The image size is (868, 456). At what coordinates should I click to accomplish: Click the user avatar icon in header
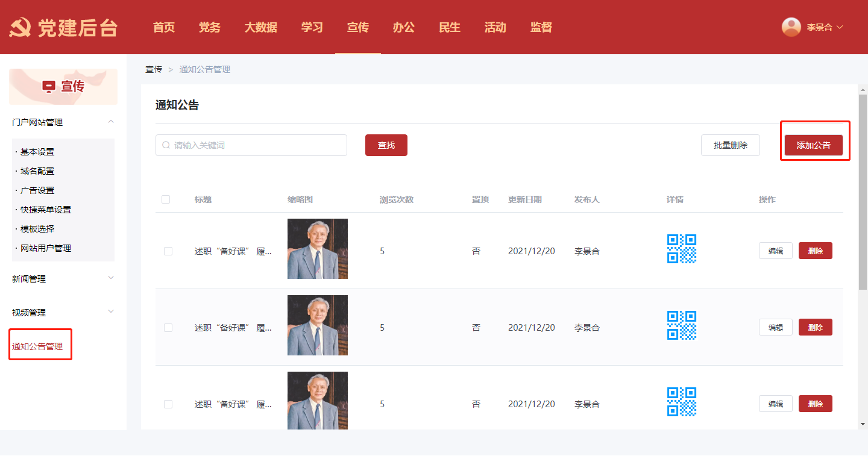pyautogui.click(x=791, y=27)
